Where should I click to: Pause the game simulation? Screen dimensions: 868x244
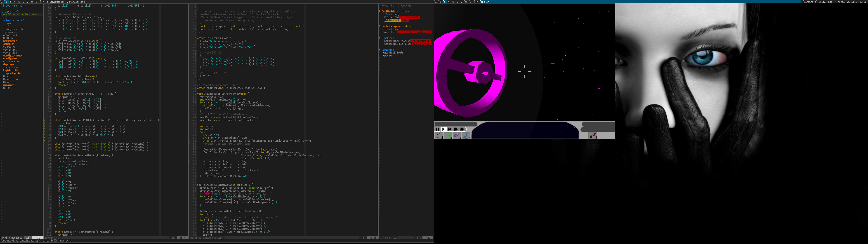pos(437,129)
